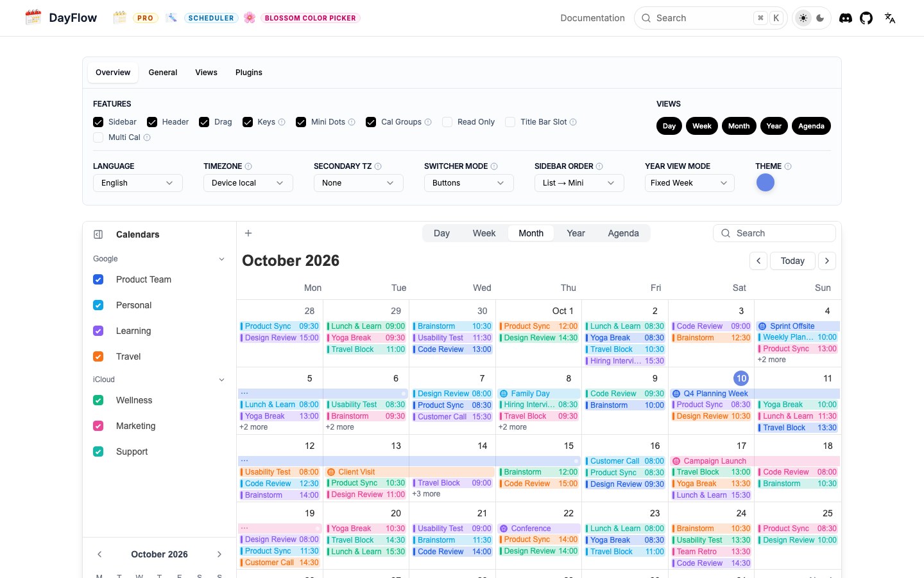Go to next month with main chevron
This screenshot has width=924, height=578.
click(827, 261)
